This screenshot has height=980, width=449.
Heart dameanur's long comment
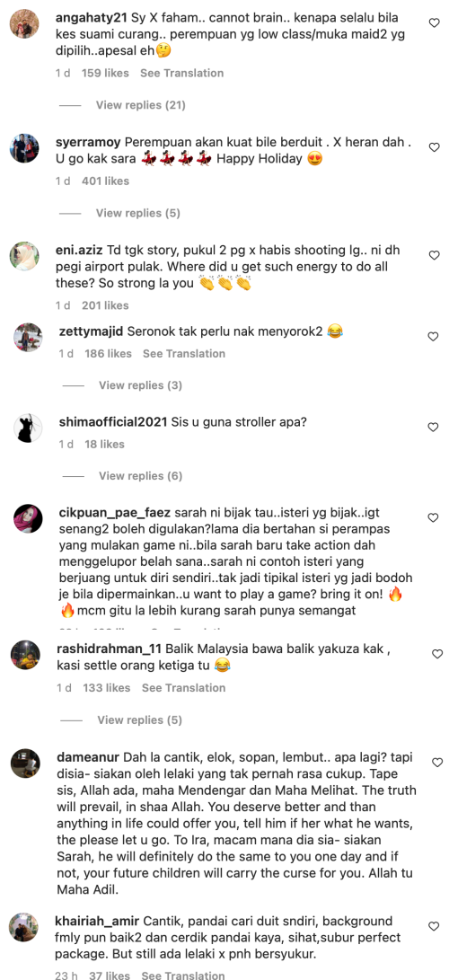(437, 763)
